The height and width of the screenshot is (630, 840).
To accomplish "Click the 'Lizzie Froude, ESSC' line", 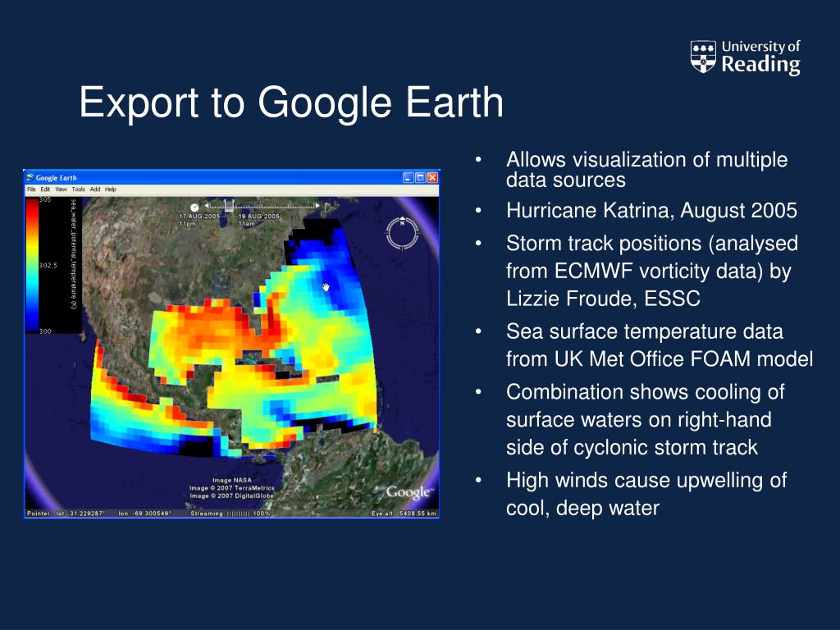I will pos(603,299).
